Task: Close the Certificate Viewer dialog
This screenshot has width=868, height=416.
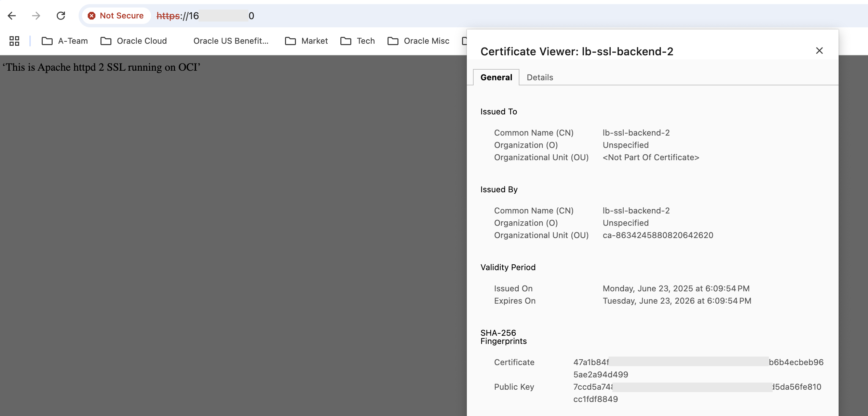Action: click(819, 51)
